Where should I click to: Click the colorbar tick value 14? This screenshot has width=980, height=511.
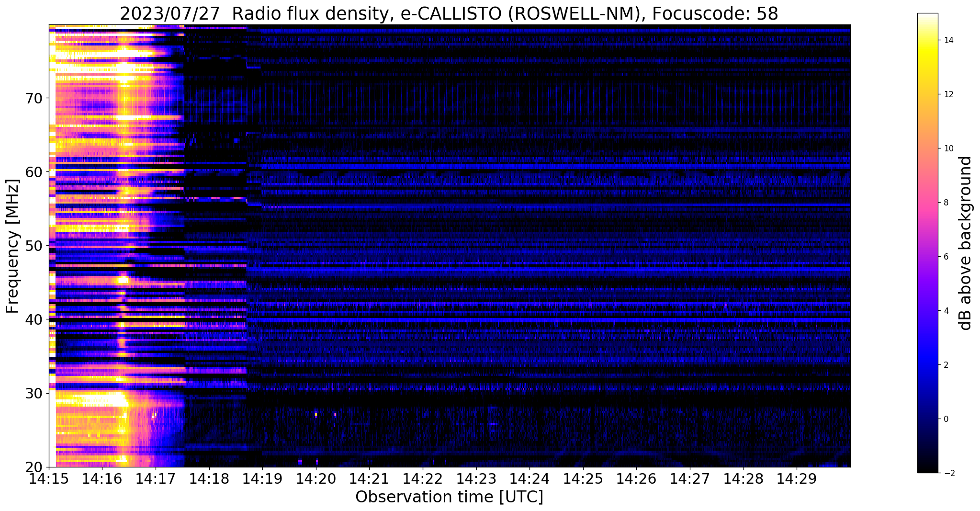coord(948,40)
